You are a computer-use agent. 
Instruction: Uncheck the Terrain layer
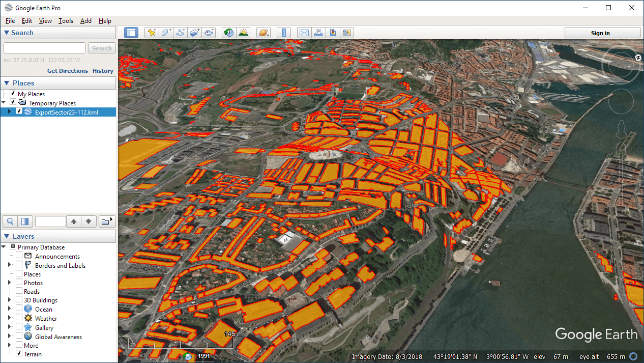(x=19, y=354)
